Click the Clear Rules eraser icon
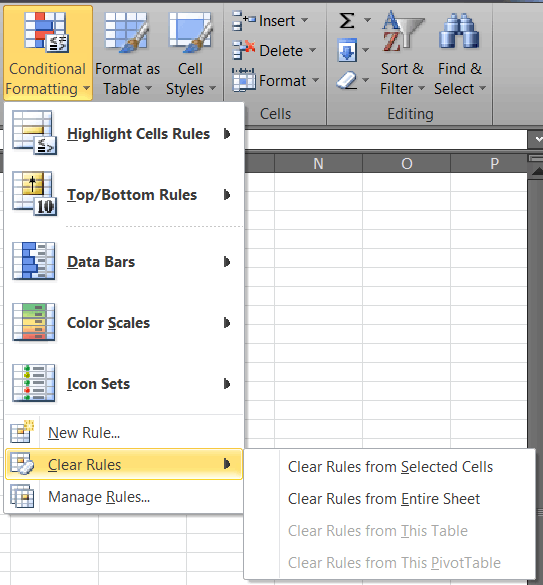 pos(22,464)
